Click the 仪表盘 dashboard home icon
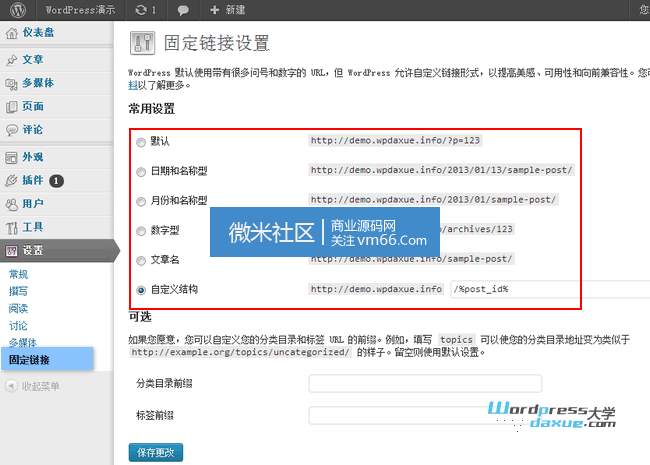The width and height of the screenshot is (650, 465). point(12,33)
